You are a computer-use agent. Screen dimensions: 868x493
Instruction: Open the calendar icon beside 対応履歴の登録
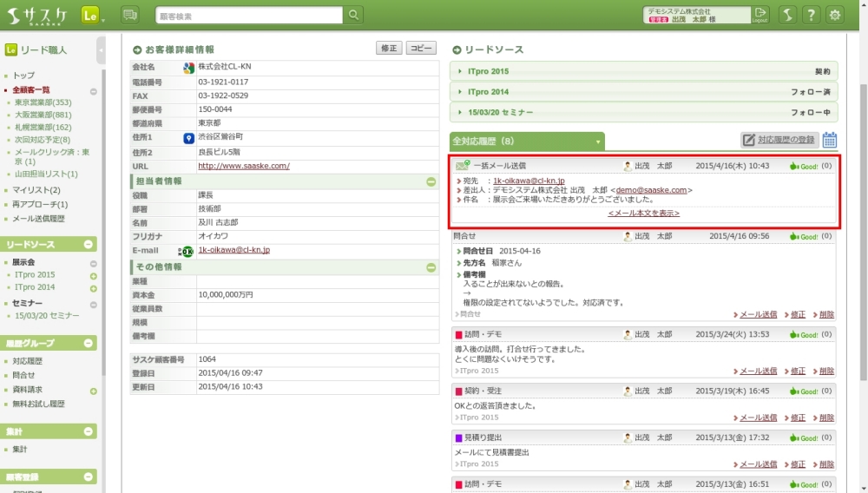(830, 140)
